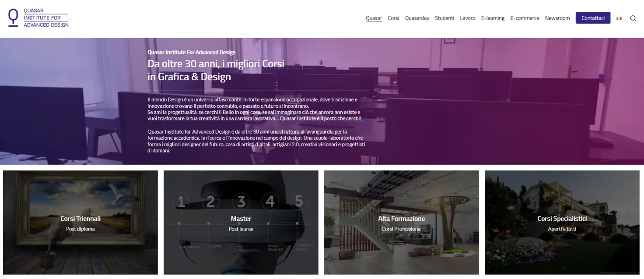Image resolution: width=644 pixels, height=279 pixels.
Task: Select the Italian flag language icon
Action: coord(619,18)
